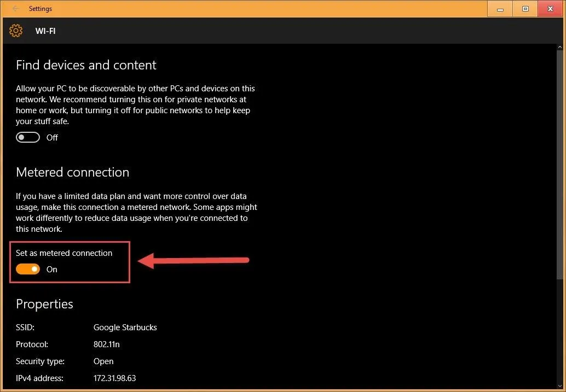
Task: Click the Metered connection heading
Action: click(x=73, y=172)
